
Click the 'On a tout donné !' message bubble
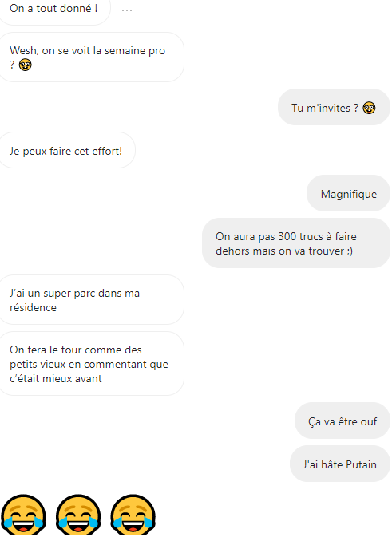[x=53, y=10]
